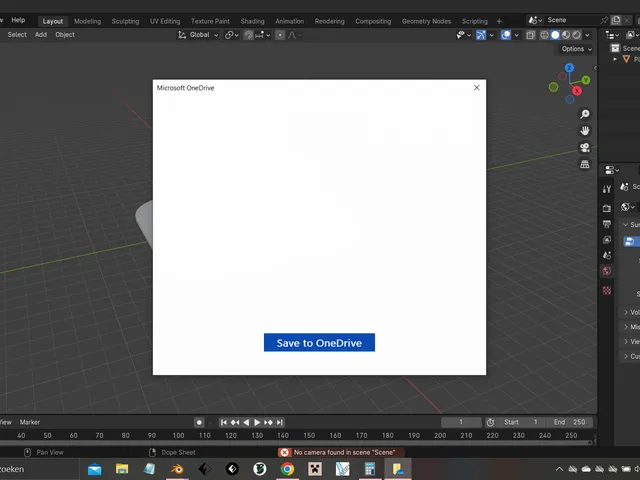The image size is (640, 480).
Task: Open the Help menu in Blender
Action: pyautogui.click(x=18, y=20)
